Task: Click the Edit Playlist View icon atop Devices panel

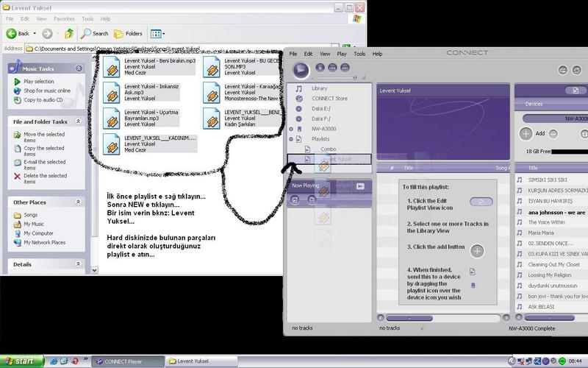Action: point(576,90)
